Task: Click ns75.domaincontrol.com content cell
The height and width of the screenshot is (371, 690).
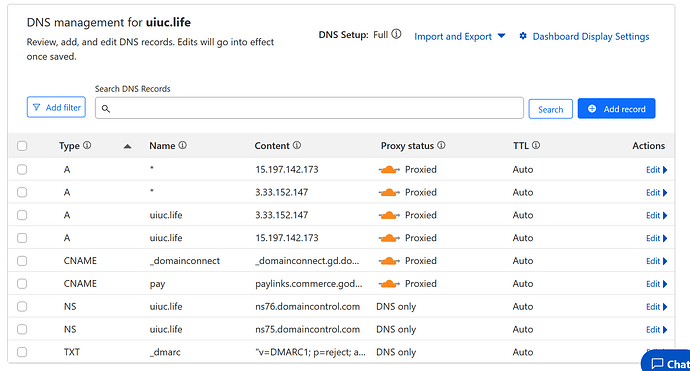Action: 307,330
